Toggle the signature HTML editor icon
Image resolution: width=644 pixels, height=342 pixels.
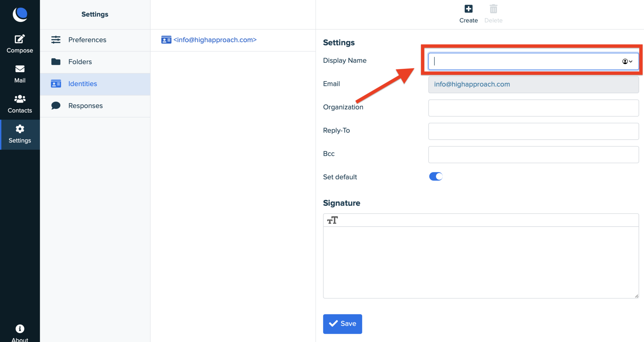pos(332,220)
